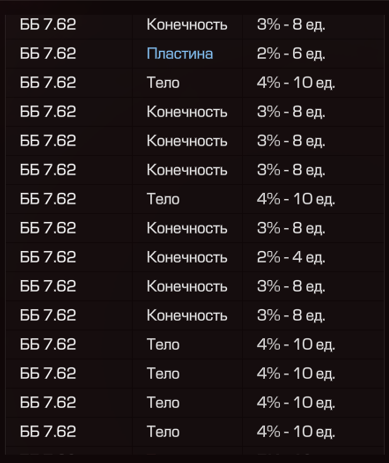
Task: Select the topmost Конечность entry
Action: 187,25
